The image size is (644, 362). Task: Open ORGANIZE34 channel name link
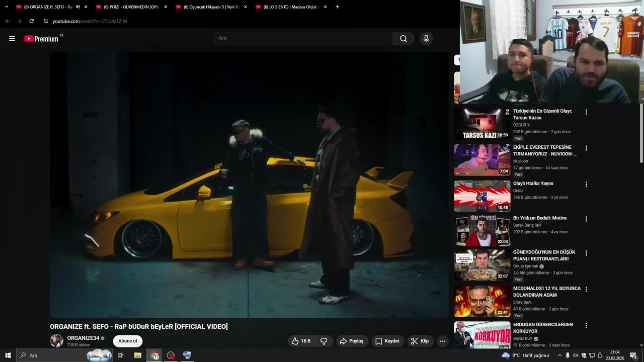coord(83,338)
